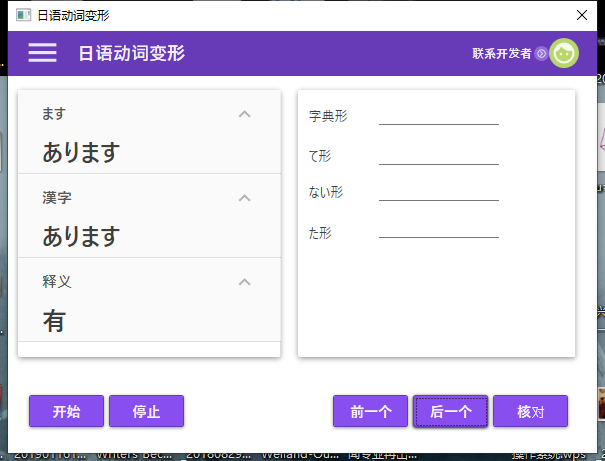The height and width of the screenshot is (461, 605).
Task: Collapse the ます section
Action: [245, 114]
